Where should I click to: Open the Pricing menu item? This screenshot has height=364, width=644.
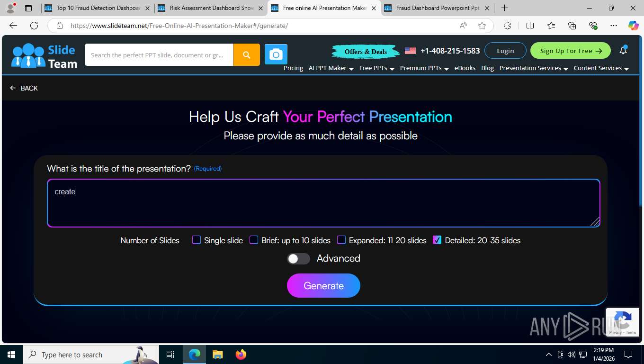293,68
